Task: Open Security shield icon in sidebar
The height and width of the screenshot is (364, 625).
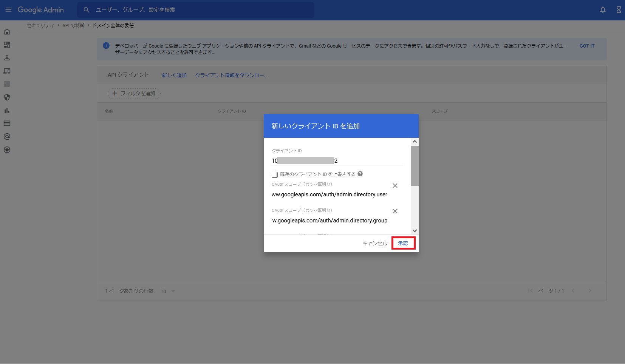Action: click(7, 97)
